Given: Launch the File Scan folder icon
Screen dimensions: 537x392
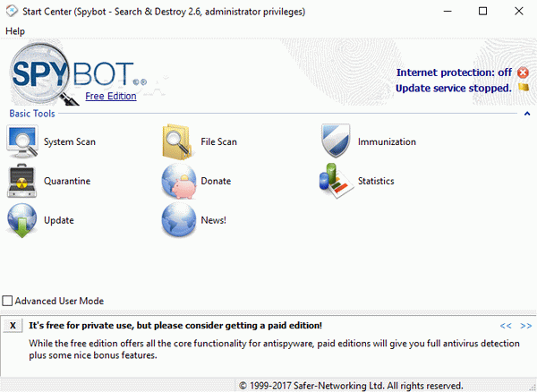Looking at the screenshot, I should point(176,141).
